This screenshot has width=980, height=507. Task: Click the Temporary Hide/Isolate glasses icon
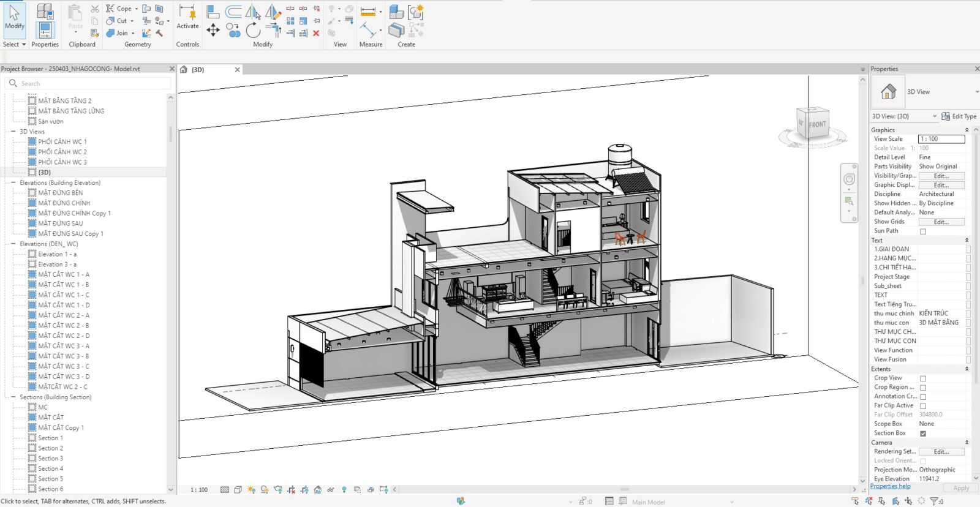point(331,490)
